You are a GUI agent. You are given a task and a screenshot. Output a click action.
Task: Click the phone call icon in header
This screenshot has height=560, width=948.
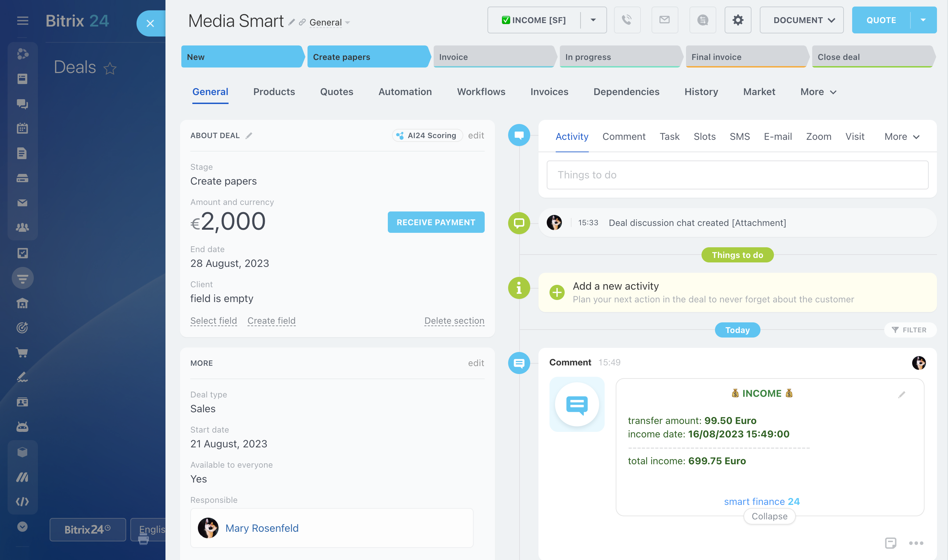[627, 20]
